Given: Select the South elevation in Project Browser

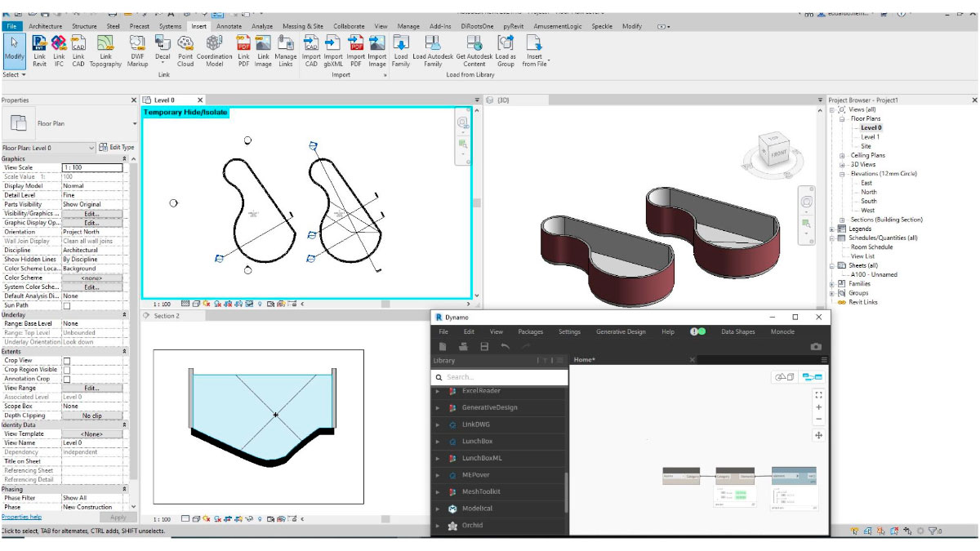Looking at the screenshot, I should pos(868,201).
